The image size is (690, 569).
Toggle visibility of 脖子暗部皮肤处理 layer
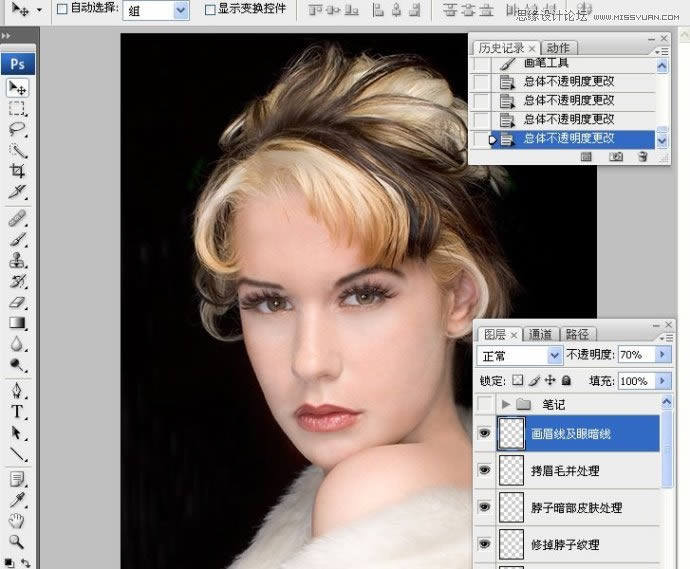pos(485,507)
